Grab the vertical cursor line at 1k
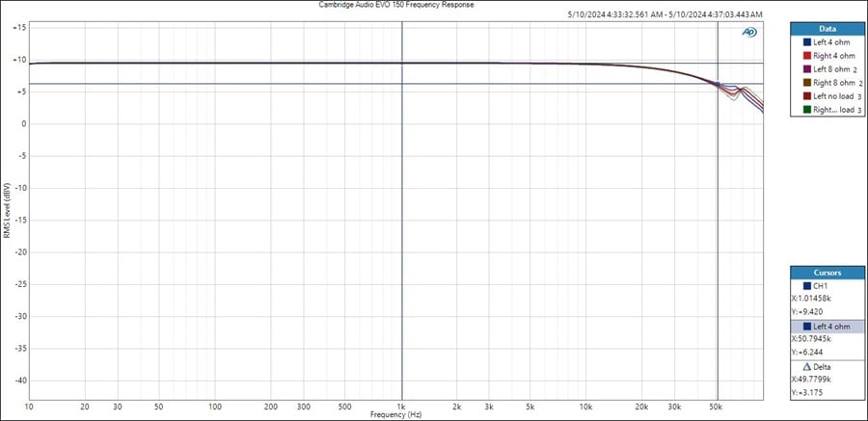The height and width of the screenshot is (421, 868). click(x=401, y=241)
